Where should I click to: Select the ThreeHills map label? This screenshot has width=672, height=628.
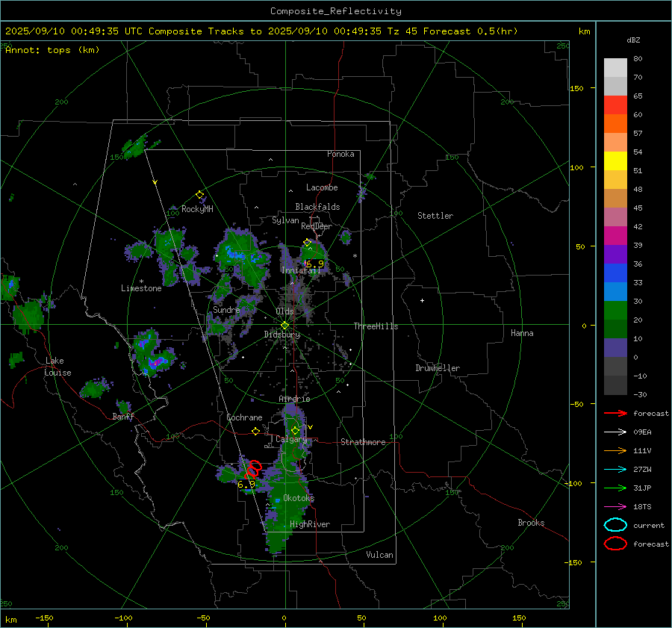[376, 326]
